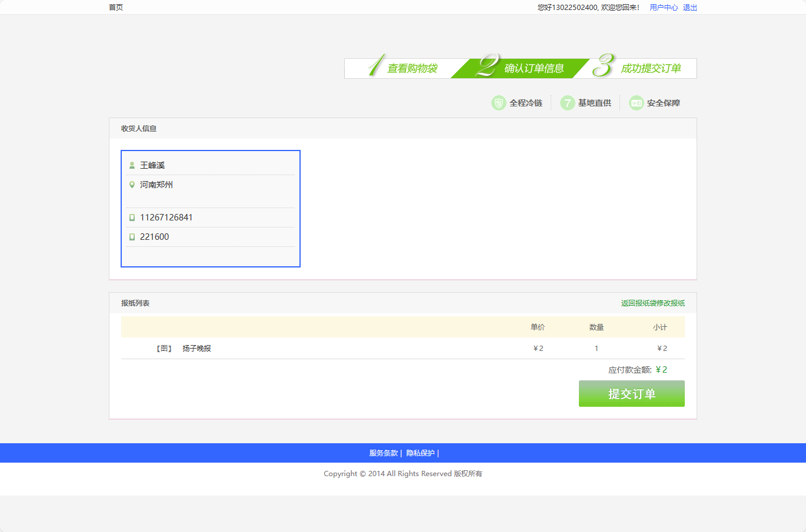Viewport: 806px width, 532px height.
Task: Click the Copyright 2014 notice
Action: pos(403,474)
